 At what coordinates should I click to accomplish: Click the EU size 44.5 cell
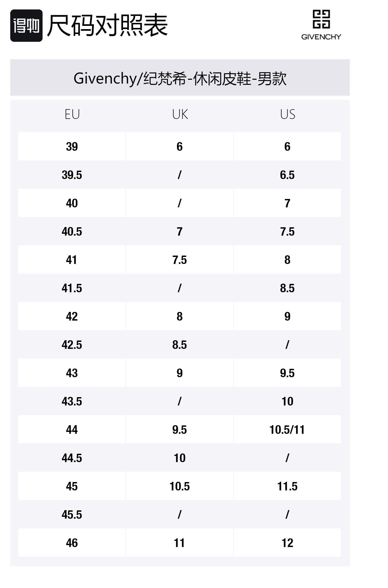72,458
